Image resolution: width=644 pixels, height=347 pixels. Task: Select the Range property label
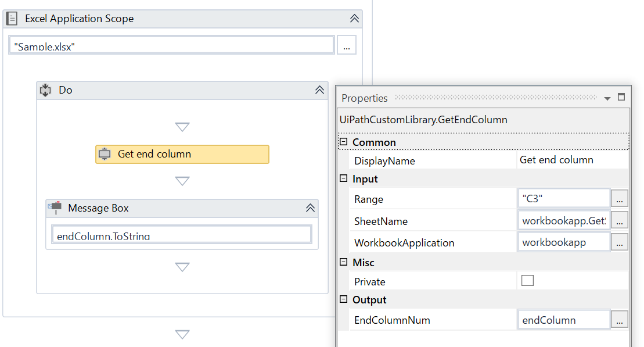(368, 199)
